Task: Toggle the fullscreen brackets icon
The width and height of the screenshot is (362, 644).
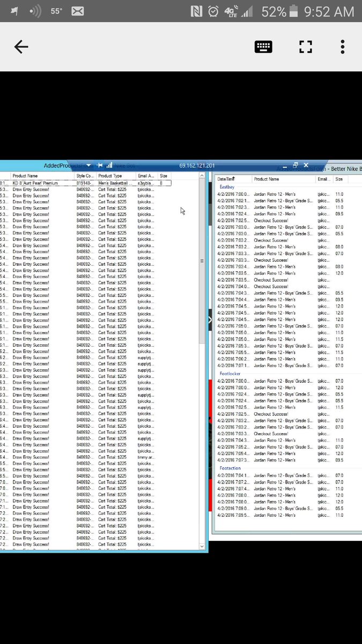Action: coord(306,47)
